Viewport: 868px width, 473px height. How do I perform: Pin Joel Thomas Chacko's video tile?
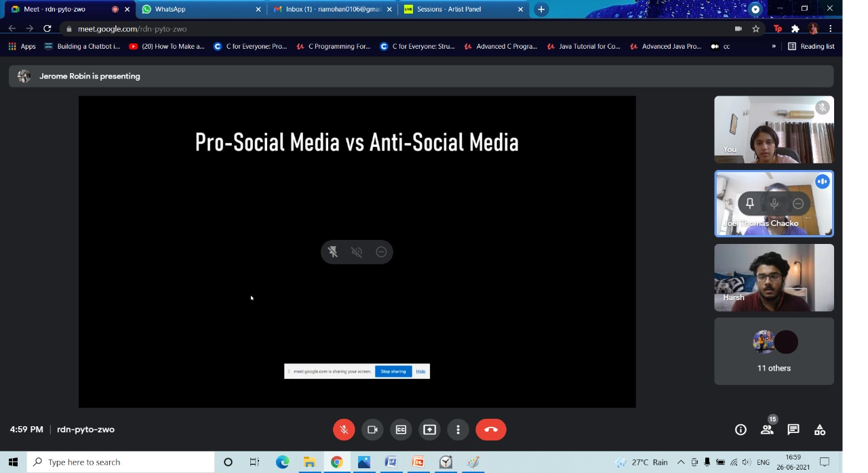750,203
